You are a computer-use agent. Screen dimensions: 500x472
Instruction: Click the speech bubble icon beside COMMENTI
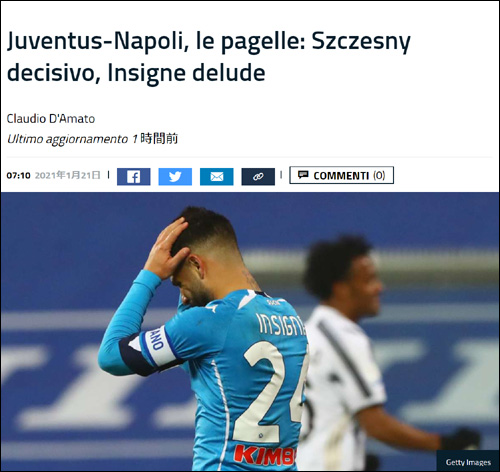click(x=303, y=175)
